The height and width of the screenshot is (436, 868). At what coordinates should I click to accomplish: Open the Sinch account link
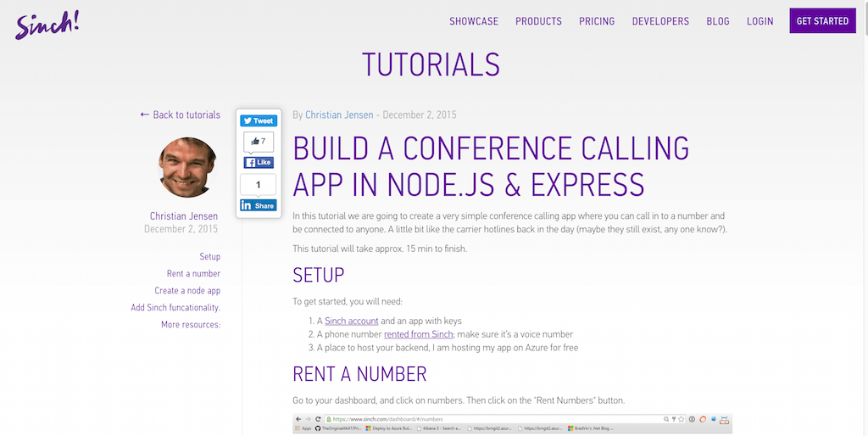tap(352, 321)
